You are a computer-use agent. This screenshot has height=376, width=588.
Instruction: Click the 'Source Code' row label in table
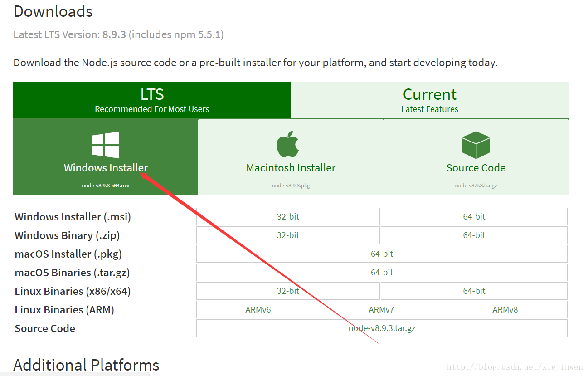[45, 328]
